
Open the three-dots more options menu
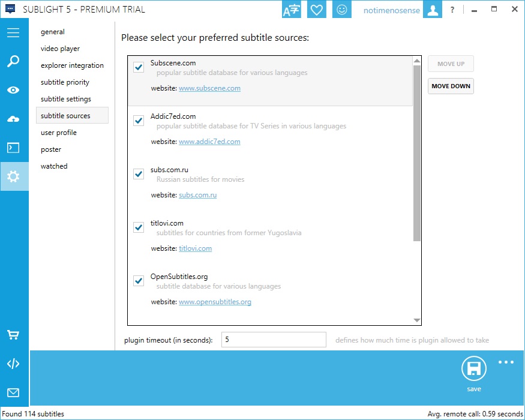[506, 362]
